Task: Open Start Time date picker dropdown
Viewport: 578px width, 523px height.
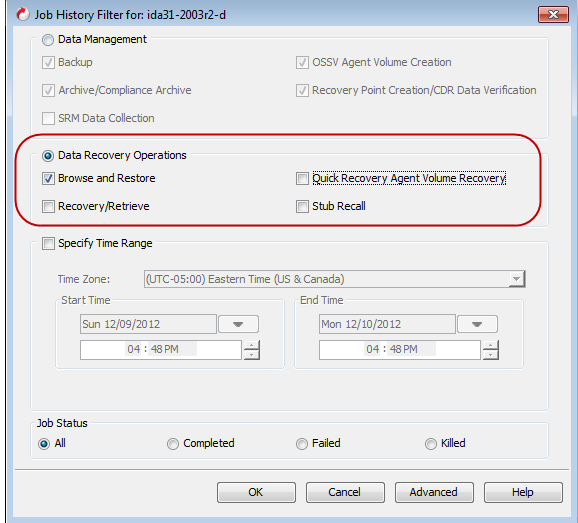Action: [238, 324]
